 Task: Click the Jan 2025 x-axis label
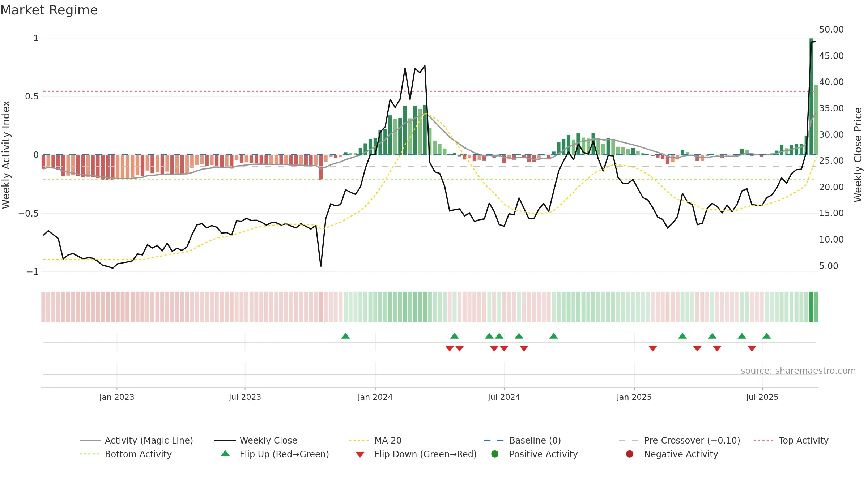[x=634, y=397]
